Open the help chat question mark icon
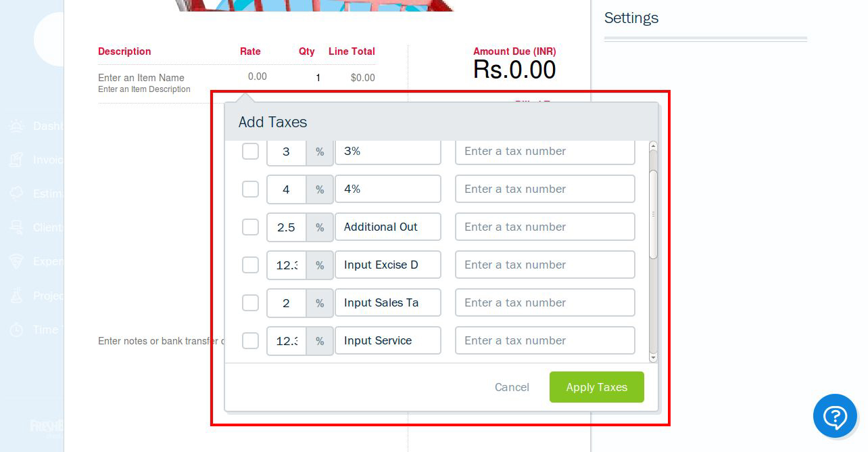 [835, 416]
